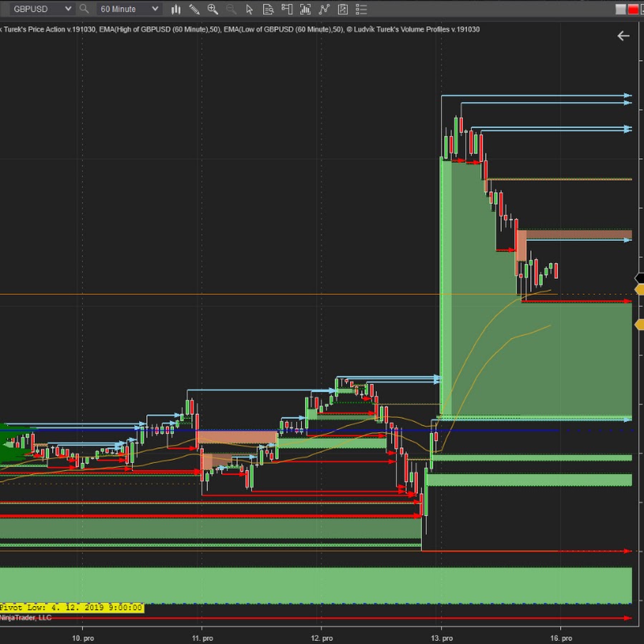Click the properties icon at toolbar's right
Viewport: 644px width, 644px height.
(343, 9)
